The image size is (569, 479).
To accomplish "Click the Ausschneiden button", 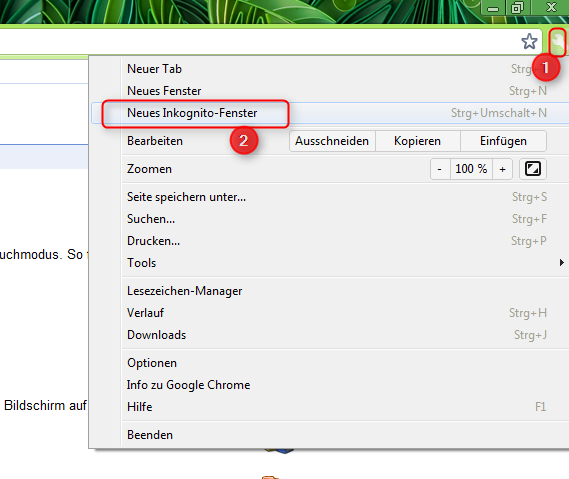I will pyautogui.click(x=332, y=141).
